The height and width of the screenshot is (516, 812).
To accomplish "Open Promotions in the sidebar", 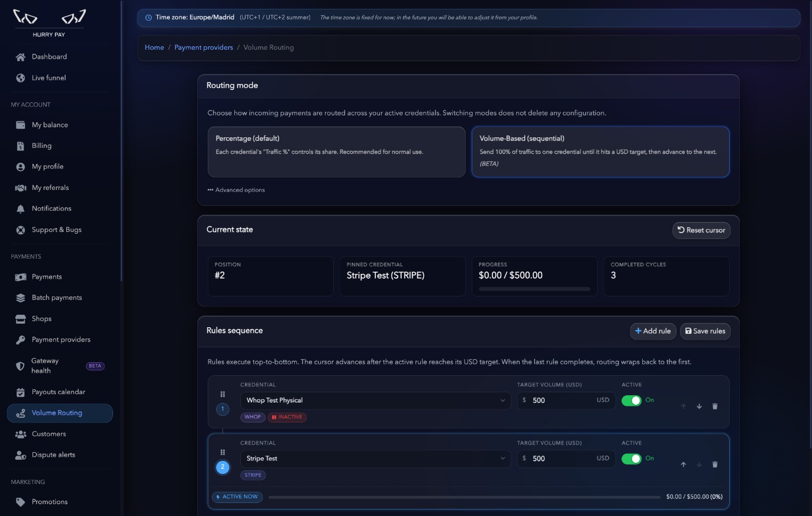I will point(60,502).
